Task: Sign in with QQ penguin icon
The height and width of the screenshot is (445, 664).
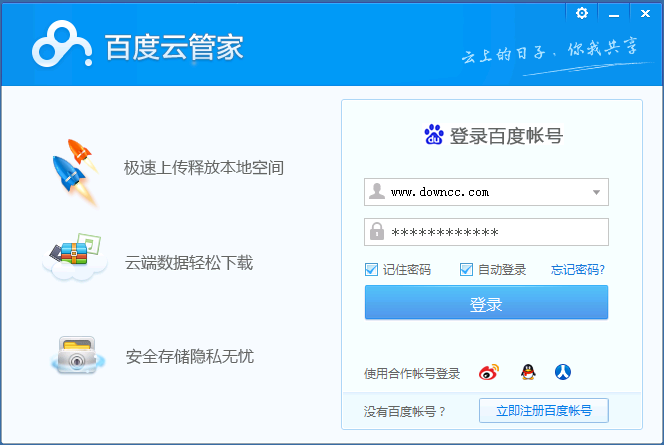Action: (x=527, y=373)
